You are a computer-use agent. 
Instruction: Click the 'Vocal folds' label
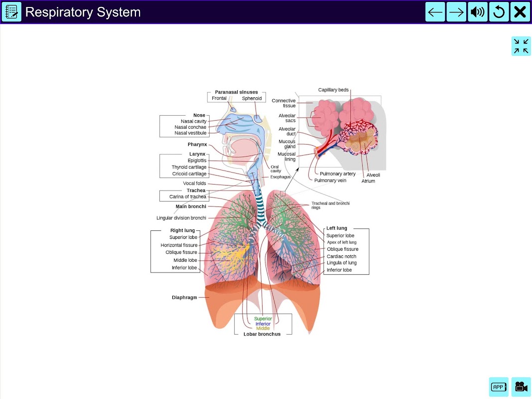(194, 183)
